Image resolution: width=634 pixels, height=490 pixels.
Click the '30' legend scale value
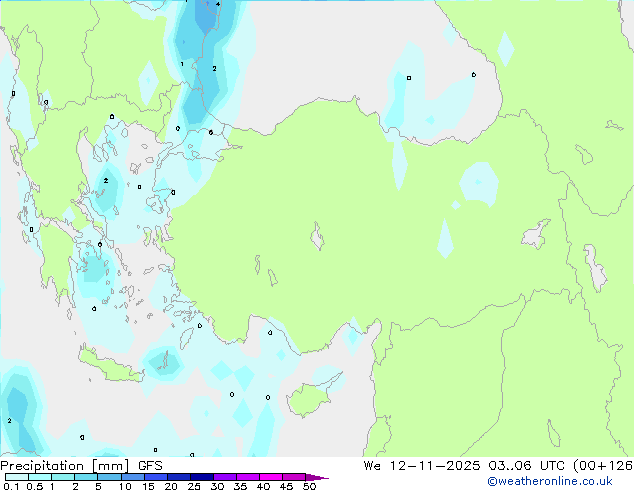point(217,486)
